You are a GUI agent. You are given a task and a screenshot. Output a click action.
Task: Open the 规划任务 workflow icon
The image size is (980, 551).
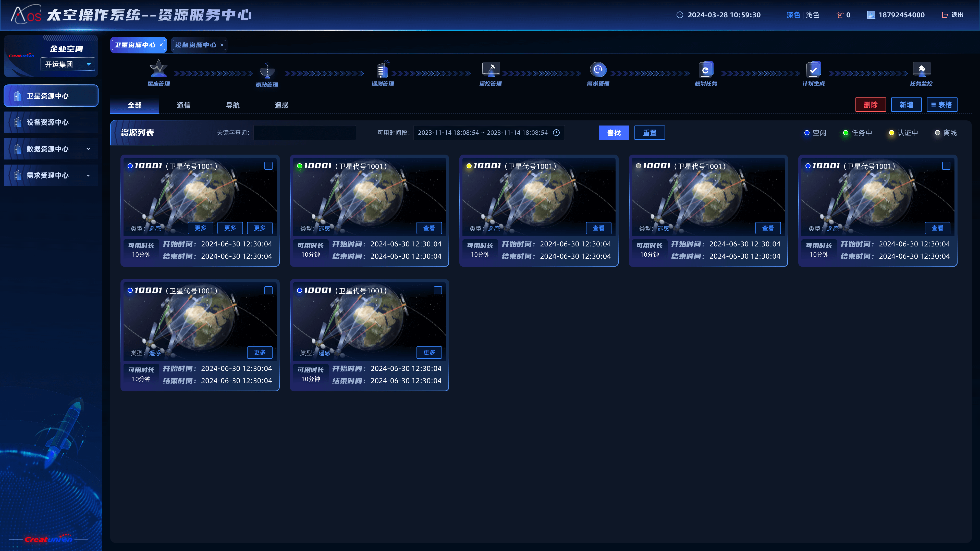click(x=706, y=69)
